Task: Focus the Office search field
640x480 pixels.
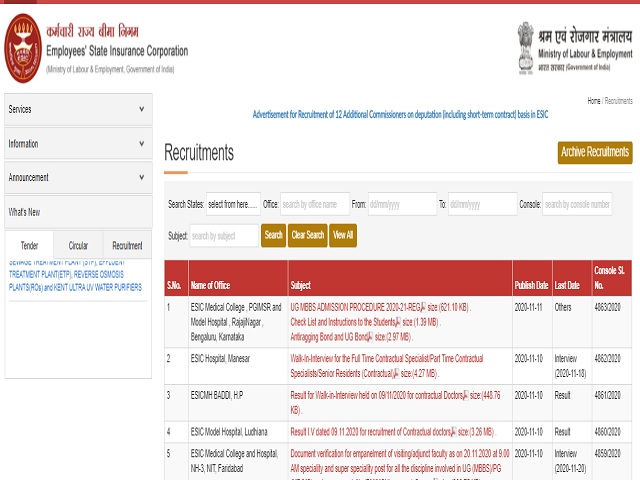Action: (x=315, y=204)
